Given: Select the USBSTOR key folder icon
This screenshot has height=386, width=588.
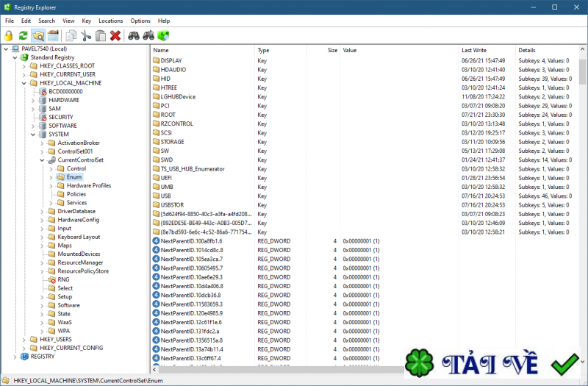Looking at the screenshot, I should click(x=156, y=205).
